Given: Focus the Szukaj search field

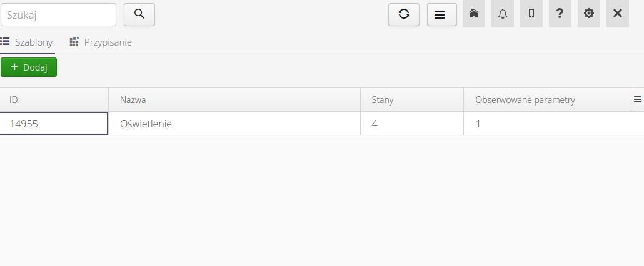Looking at the screenshot, I should coord(59,14).
